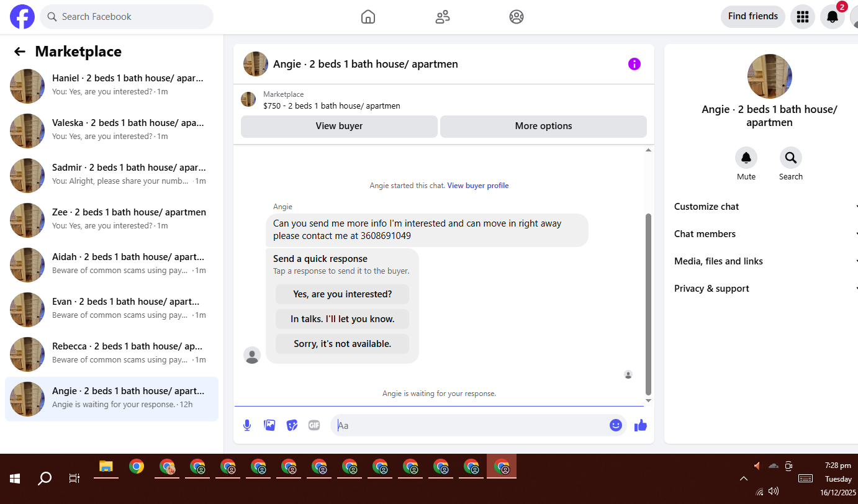Click the Find friends button
Viewport: 858px width, 504px height.
point(753,17)
